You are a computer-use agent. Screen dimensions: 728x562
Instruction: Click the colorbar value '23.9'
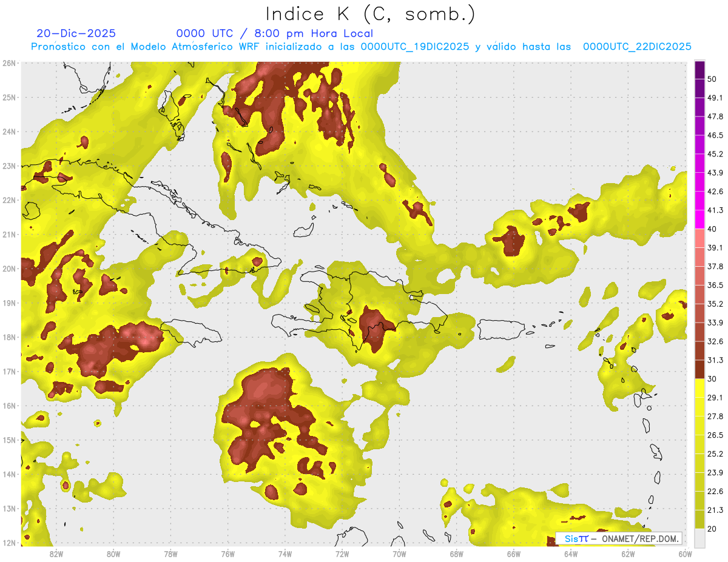715,473
